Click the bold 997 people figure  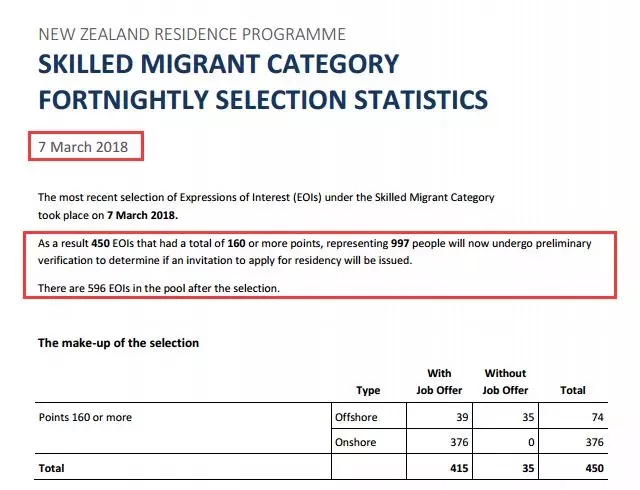(x=400, y=243)
